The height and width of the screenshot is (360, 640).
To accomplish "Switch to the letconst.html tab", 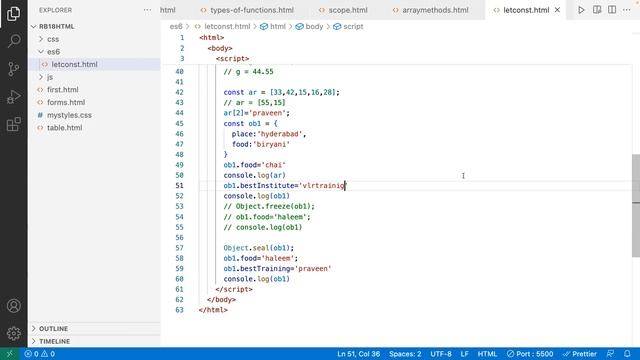I will point(526,10).
